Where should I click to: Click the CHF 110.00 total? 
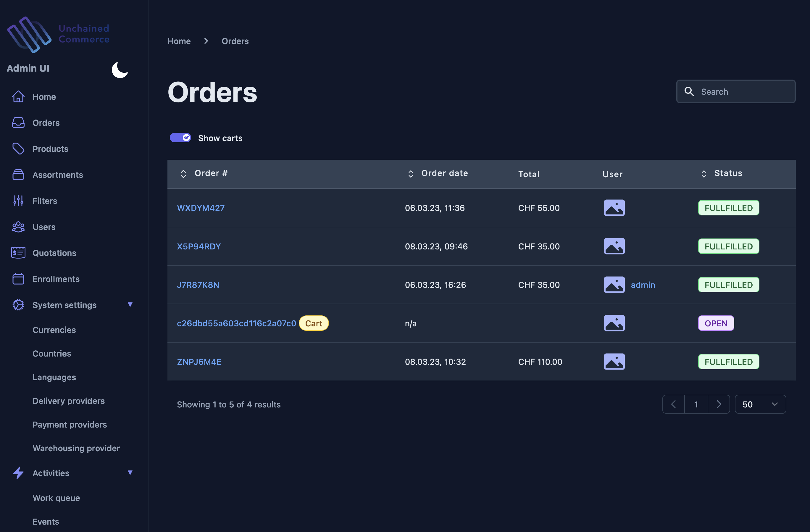(540, 362)
